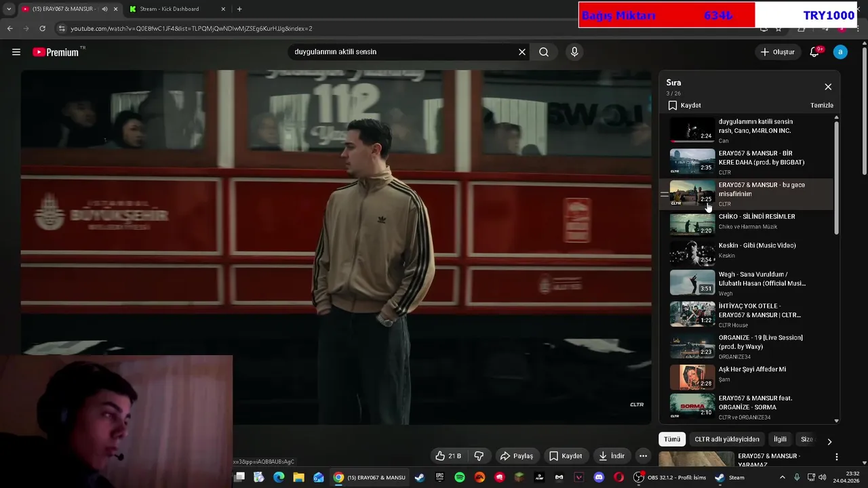Like the video with thumbs-up icon
Viewport: 868px width, 488px height.
point(449,456)
